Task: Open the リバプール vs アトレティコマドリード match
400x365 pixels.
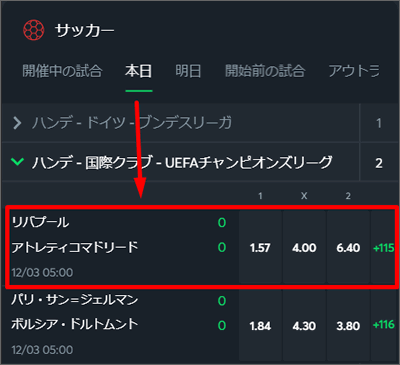Action: point(122,247)
